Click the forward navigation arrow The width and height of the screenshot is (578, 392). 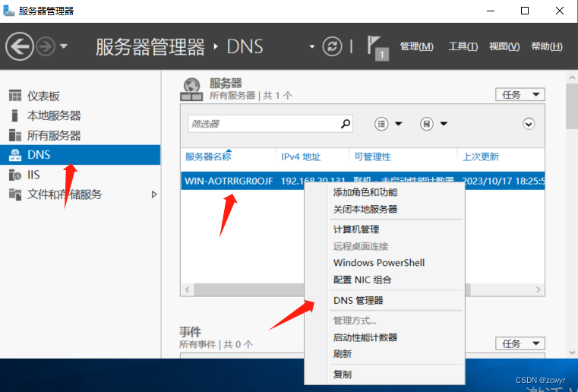46,46
